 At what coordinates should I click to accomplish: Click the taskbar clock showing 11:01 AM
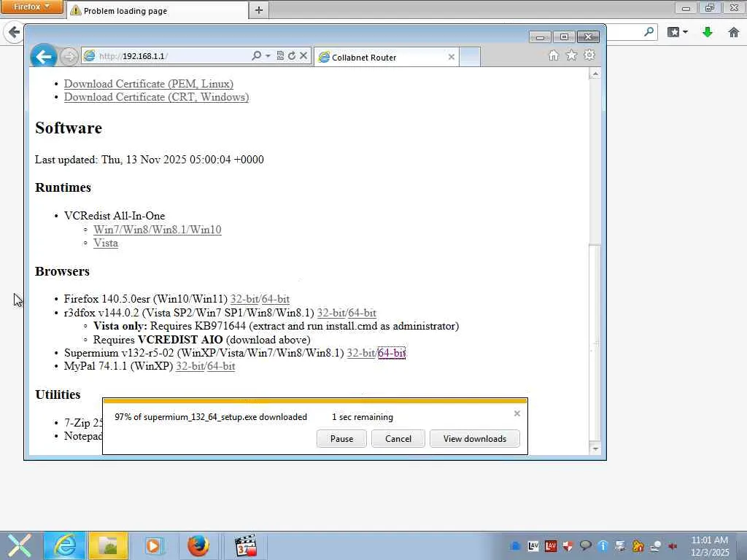(x=710, y=546)
